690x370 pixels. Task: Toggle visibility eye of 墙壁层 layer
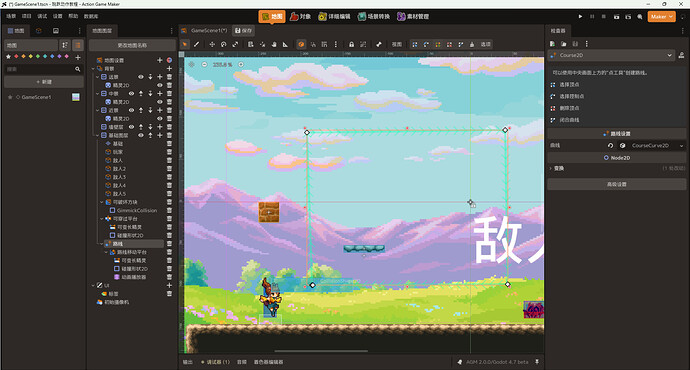click(132, 127)
